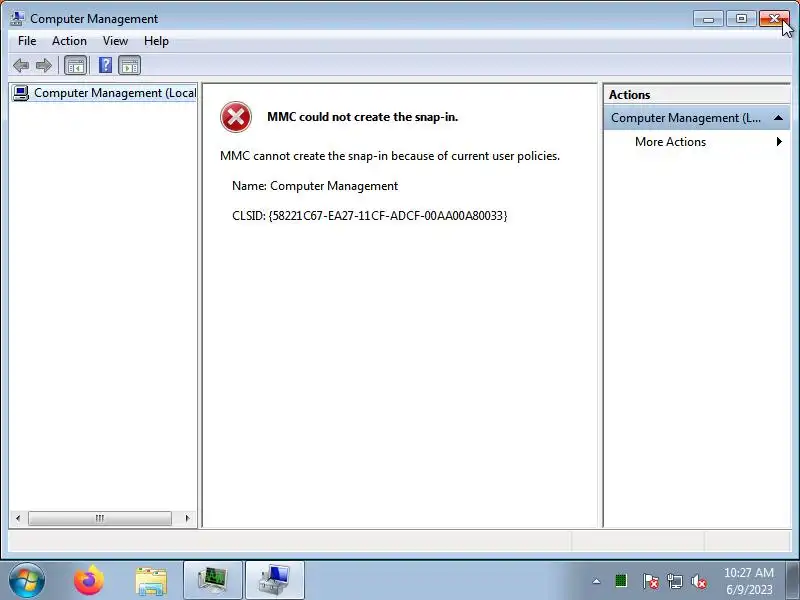The height and width of the screenshot is (600, 800).
Task: Open the File menu
Action: click(27, 41)
